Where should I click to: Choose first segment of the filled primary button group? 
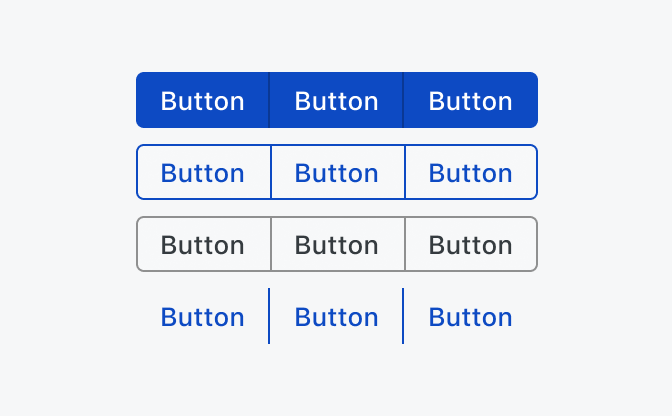coord(203,100)
